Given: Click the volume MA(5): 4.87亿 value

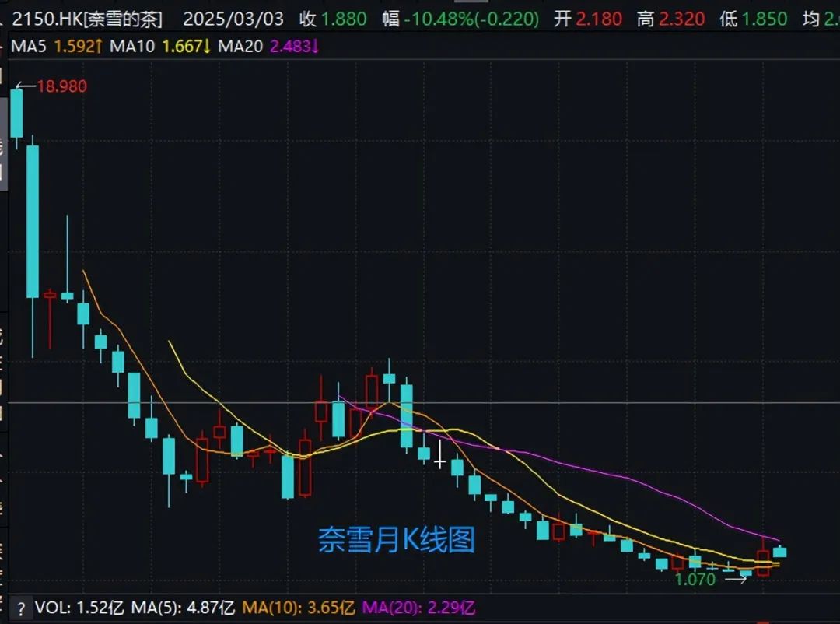Looking at the screenshot, I should pyautogui.click(x=184, y=608).
